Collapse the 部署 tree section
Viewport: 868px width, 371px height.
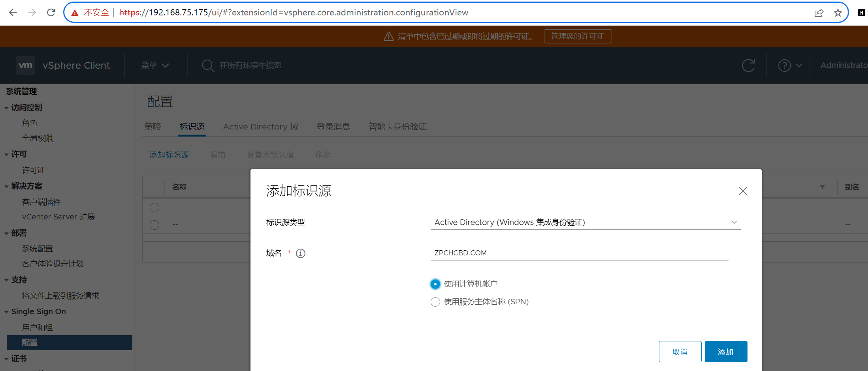coord(6,233)
